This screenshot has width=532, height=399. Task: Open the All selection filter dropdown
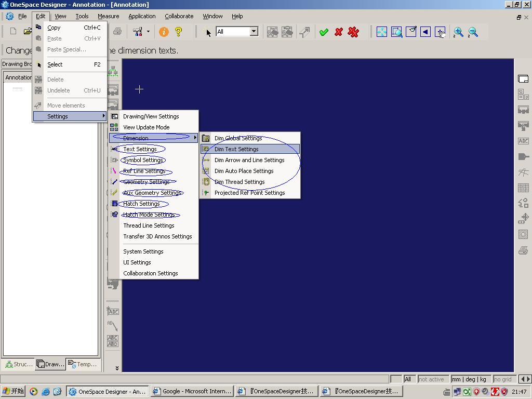tap(254, 32)
